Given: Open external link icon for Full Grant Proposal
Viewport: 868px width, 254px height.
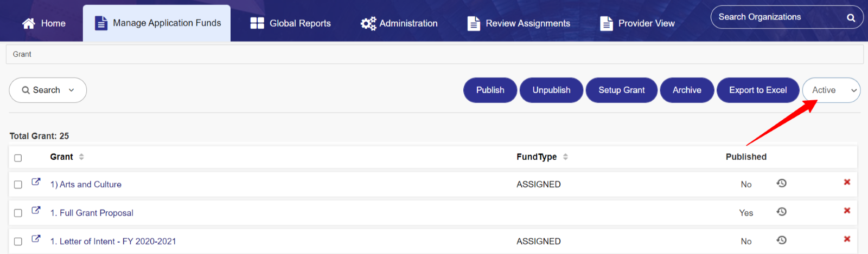Looking at the screenshot, I should click(36, 210).
